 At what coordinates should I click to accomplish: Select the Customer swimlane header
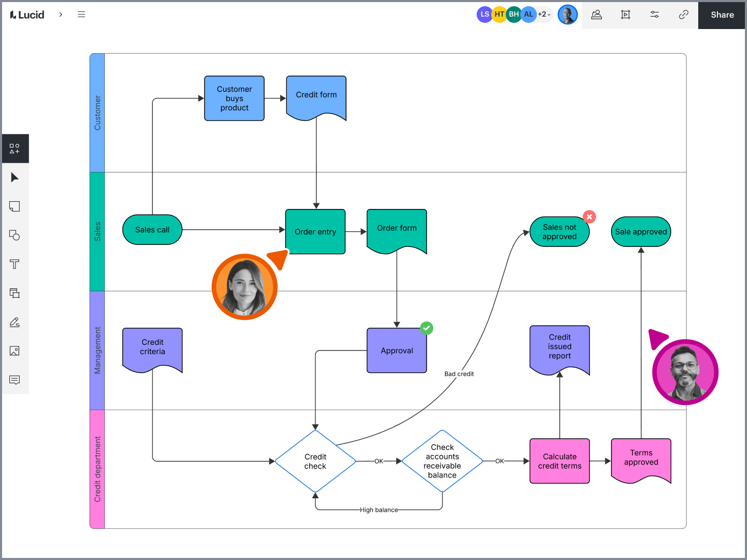98,113
